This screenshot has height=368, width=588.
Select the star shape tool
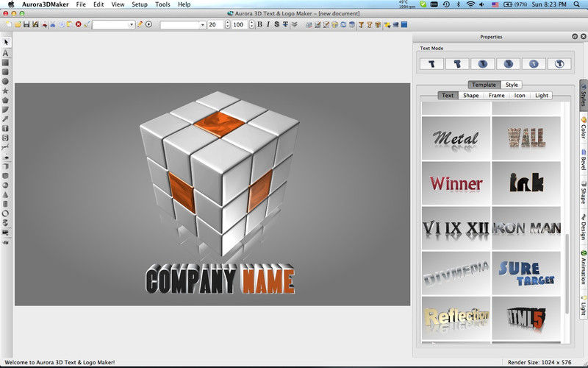(x=6, y=91)
